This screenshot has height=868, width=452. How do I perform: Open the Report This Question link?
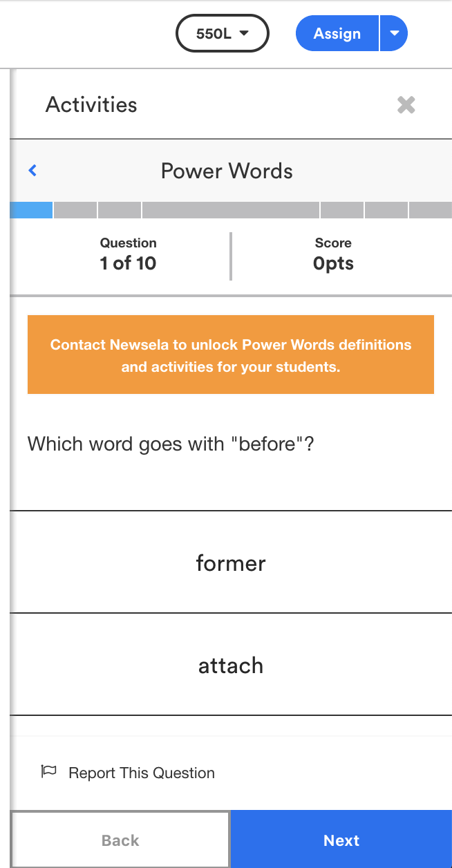[x=141, y=773]
